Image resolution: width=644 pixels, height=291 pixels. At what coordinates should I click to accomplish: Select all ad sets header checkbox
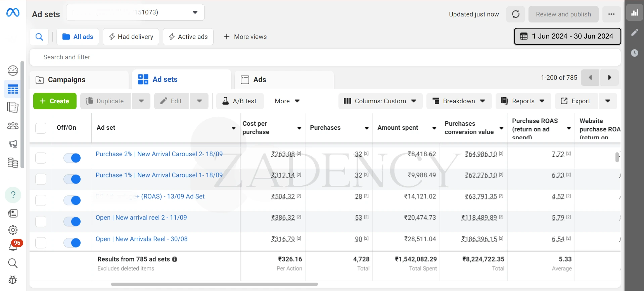pos(41,128)
